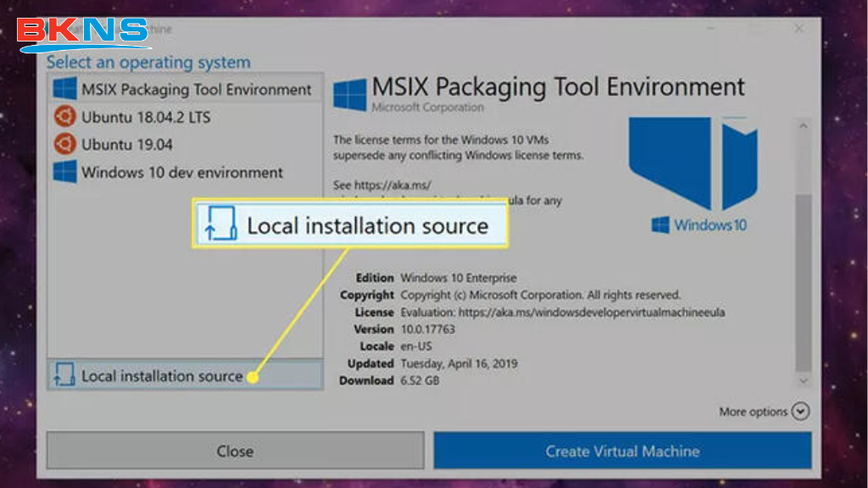Click the Windows logo in the details pane header

click(x=350, y=93)
